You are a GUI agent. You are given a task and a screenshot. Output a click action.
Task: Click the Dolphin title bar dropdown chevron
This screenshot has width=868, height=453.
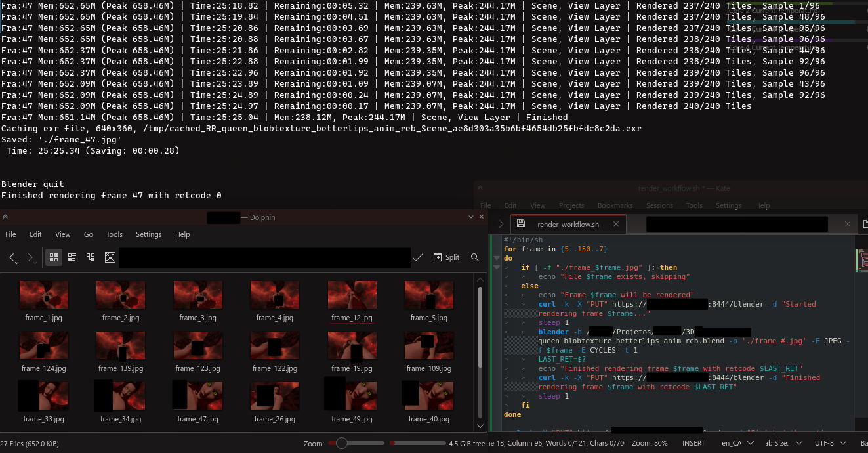[471, 217]
